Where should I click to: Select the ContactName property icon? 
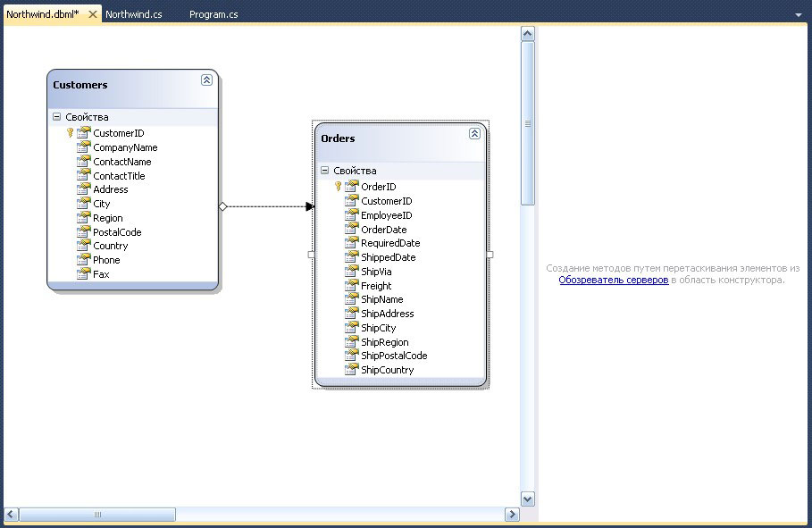[83, 161]
